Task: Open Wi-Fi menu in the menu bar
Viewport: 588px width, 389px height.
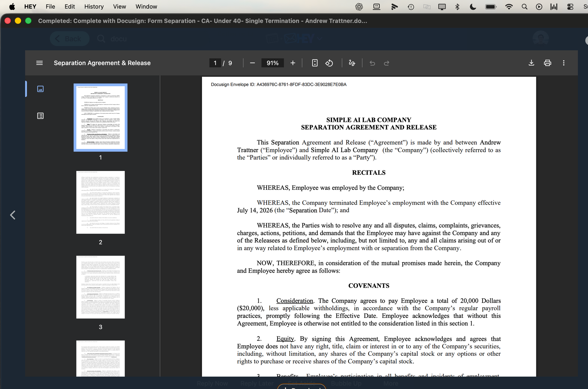Action: (509, 6)
